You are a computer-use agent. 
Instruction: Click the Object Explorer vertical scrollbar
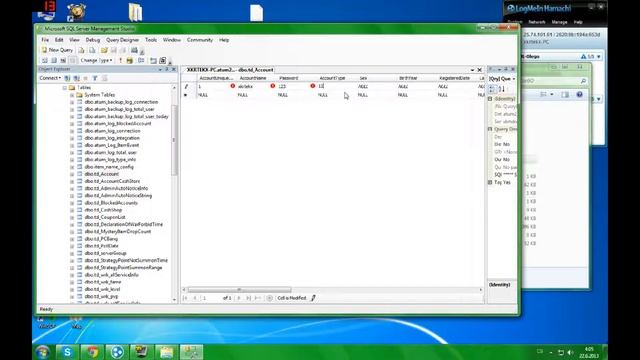[174, 141]
